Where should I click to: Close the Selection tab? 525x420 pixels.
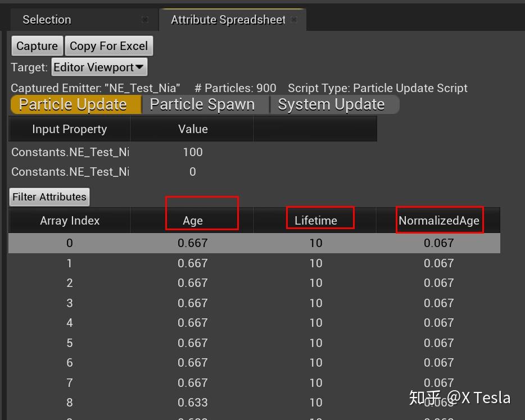pos(145,19)
